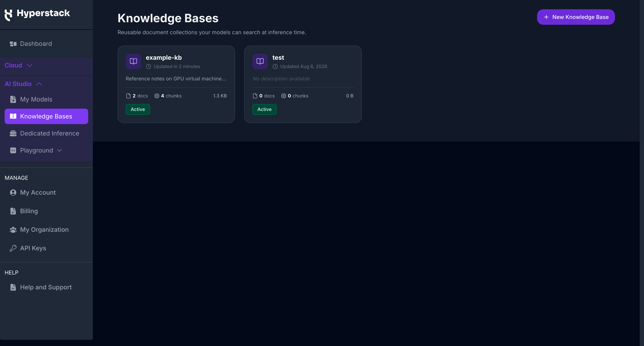Viewport: 644px width, 346px height.
Task: Click the Hyperstack brand name
Action: [43, 13]
